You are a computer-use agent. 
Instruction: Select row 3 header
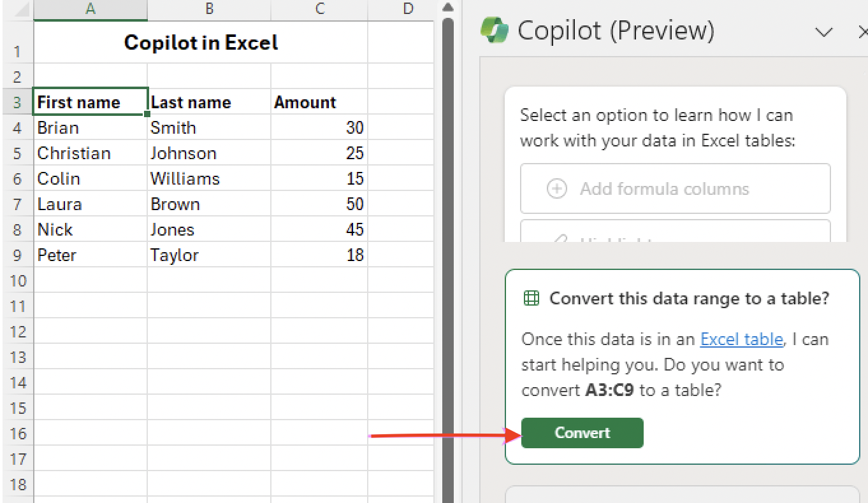[x=17, y=102]
